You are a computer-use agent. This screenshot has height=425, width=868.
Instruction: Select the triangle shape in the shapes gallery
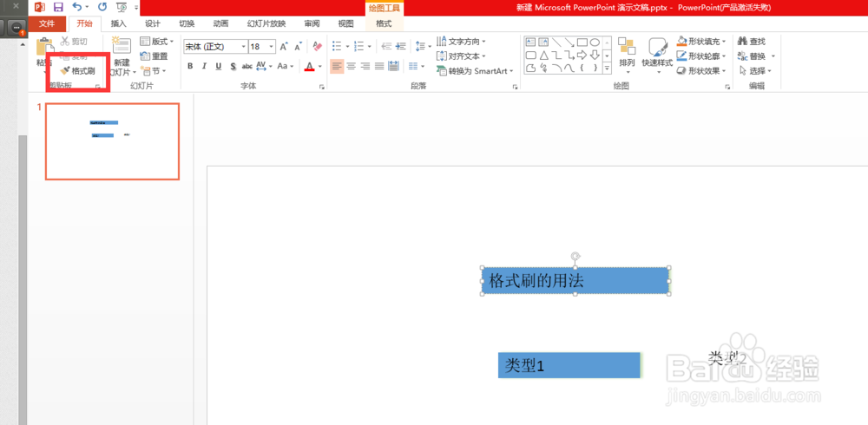[543, 55]
